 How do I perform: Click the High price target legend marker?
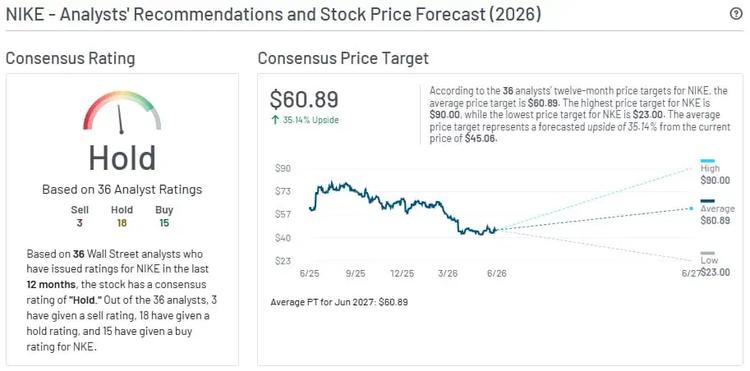pos(707,161)
